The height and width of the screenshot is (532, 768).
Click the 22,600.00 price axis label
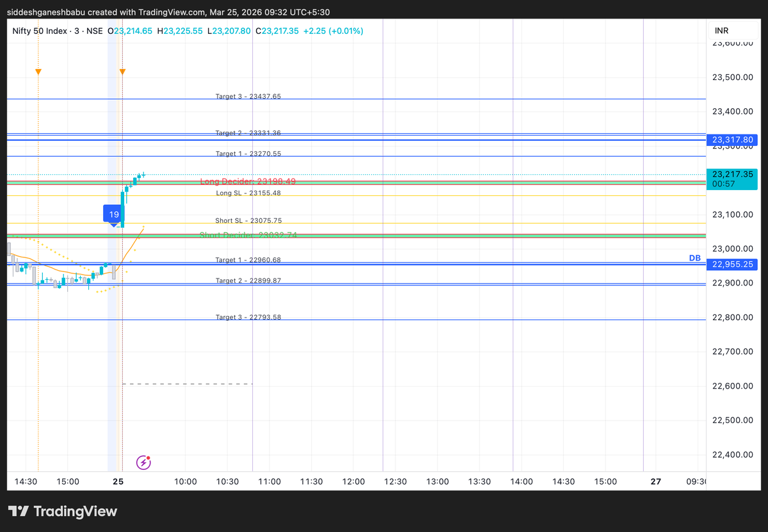732,386
